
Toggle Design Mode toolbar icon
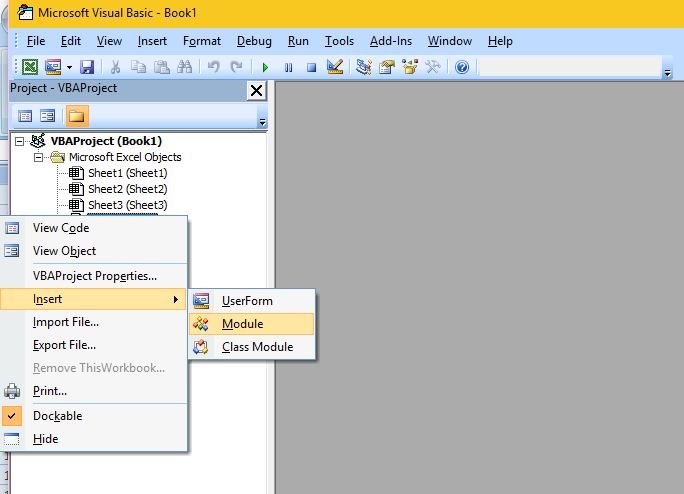(x=335, y=67)
